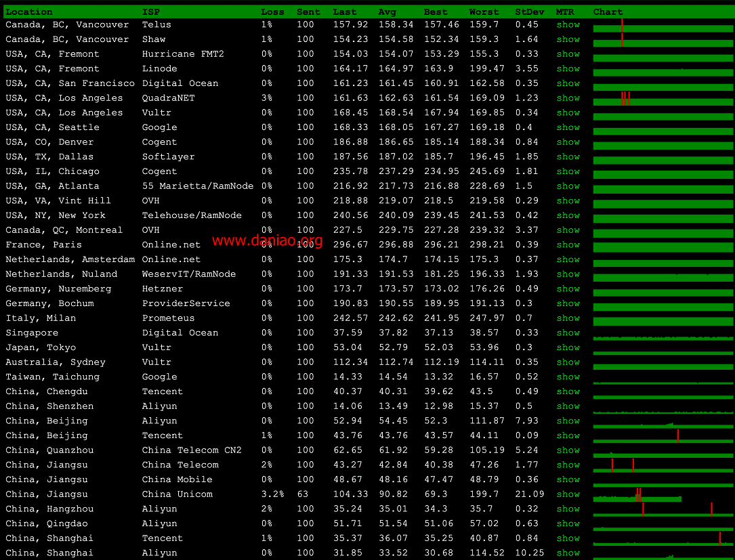The width and height of the screenshot is (735, 560).
Task: Click show for Digital Ocean San Francisco
Action: tap(568, 83)
